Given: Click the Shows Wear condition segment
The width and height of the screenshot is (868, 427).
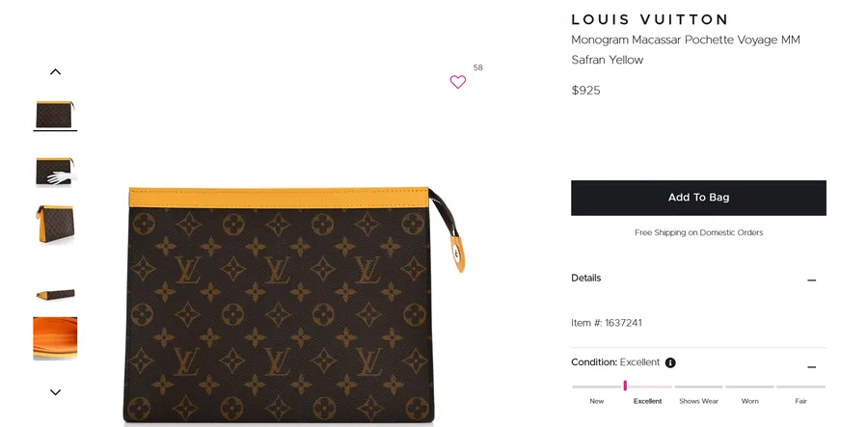Looking at the screenshot, I should [x=698, y=387].
